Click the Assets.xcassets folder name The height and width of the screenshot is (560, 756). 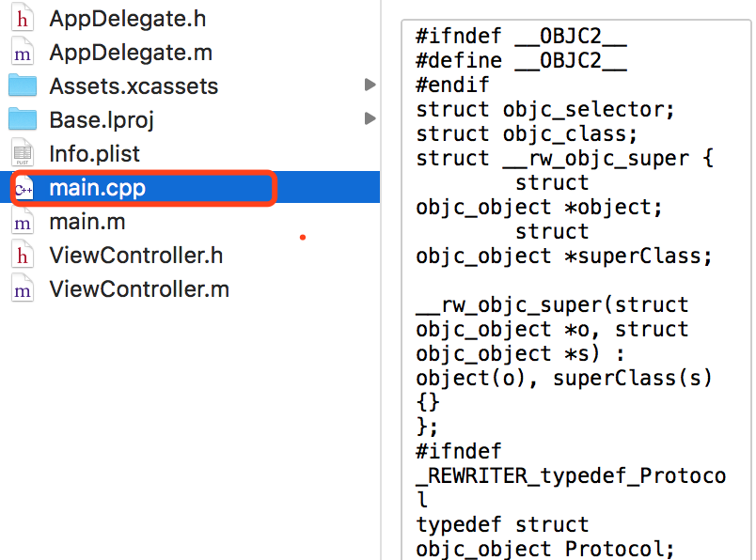tap(134, 86)
